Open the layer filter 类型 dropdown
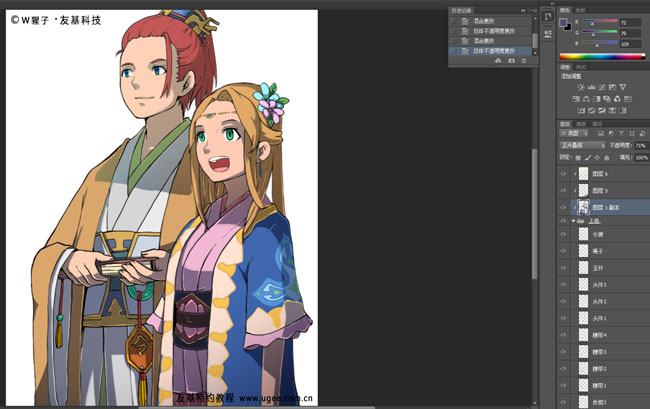 [x=574, y=133]
